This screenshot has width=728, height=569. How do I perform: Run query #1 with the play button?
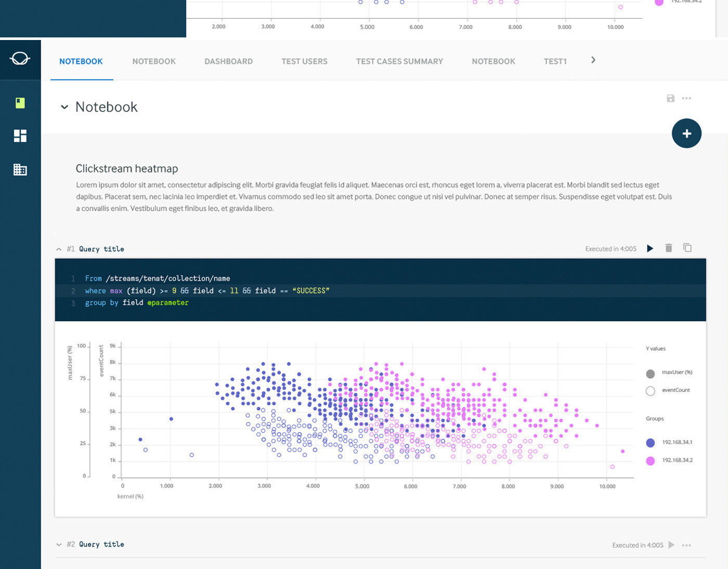tap(650, 248)
